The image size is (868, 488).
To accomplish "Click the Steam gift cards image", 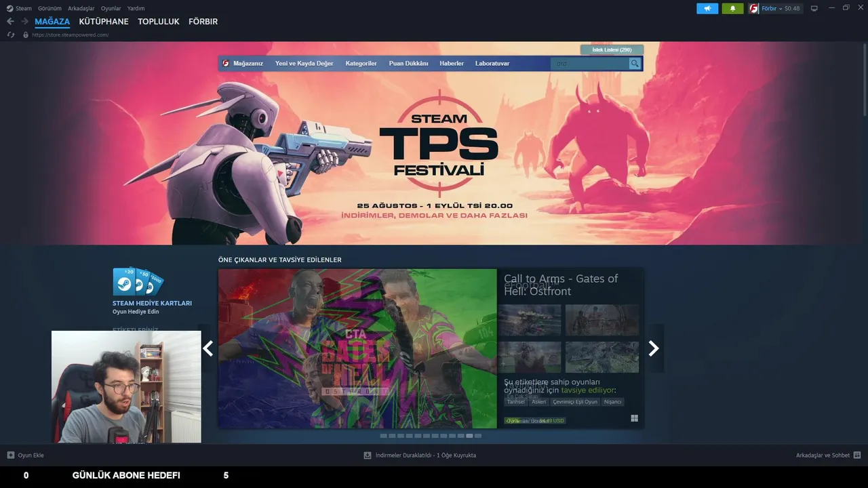I will 138,281.
